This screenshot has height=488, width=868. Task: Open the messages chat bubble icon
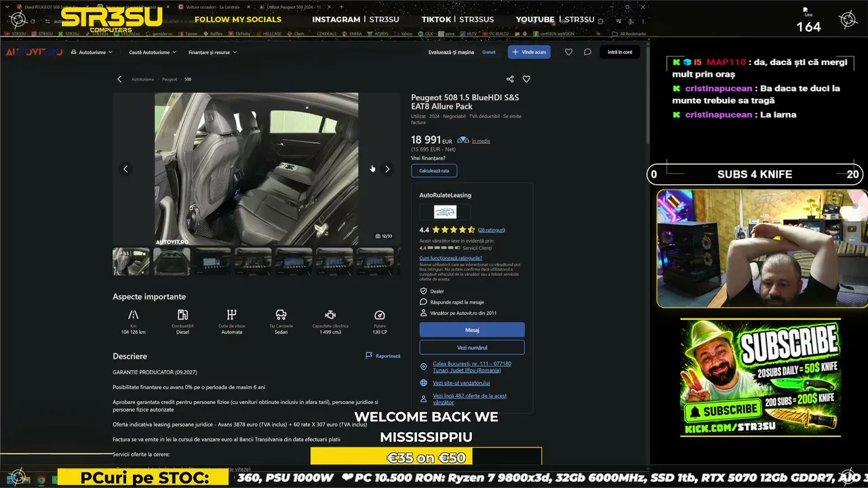[587, 52]
